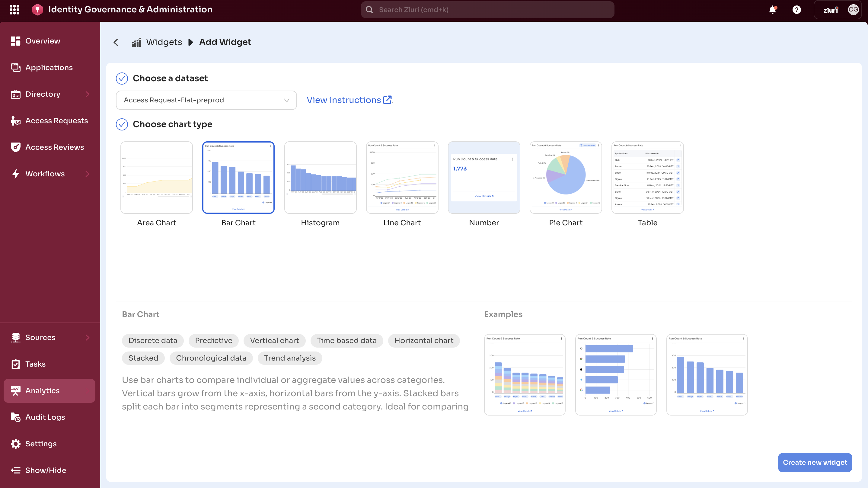Click the Trend analysis tag
The width and height of the screenshot is (868, 488).
click(290, 358)
